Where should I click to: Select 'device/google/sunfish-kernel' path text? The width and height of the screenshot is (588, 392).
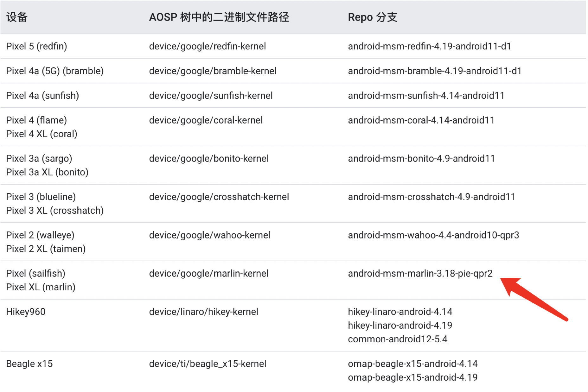pyautogui.click(x=211, y=96)
